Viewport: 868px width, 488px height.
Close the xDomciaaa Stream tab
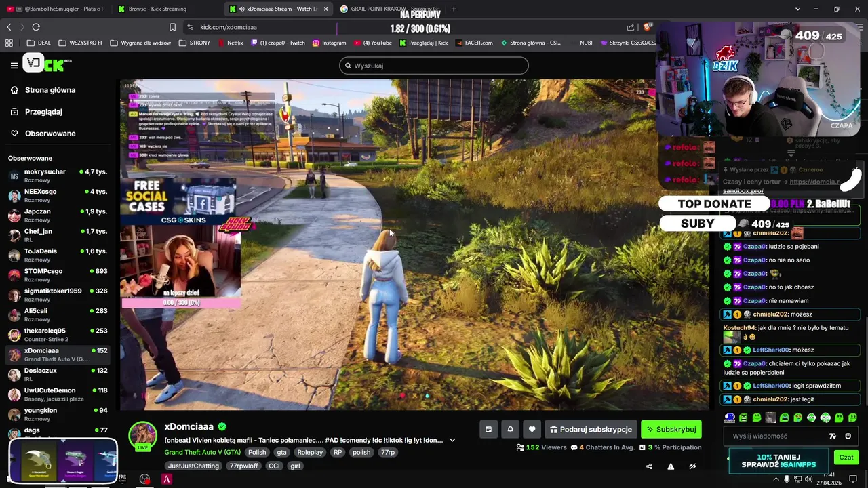tap(326, 9)
